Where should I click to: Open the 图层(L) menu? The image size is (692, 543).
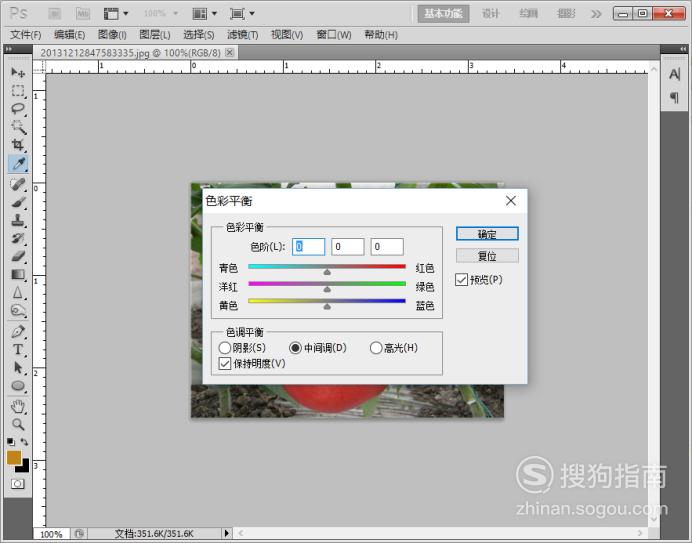tap(155, 35)
